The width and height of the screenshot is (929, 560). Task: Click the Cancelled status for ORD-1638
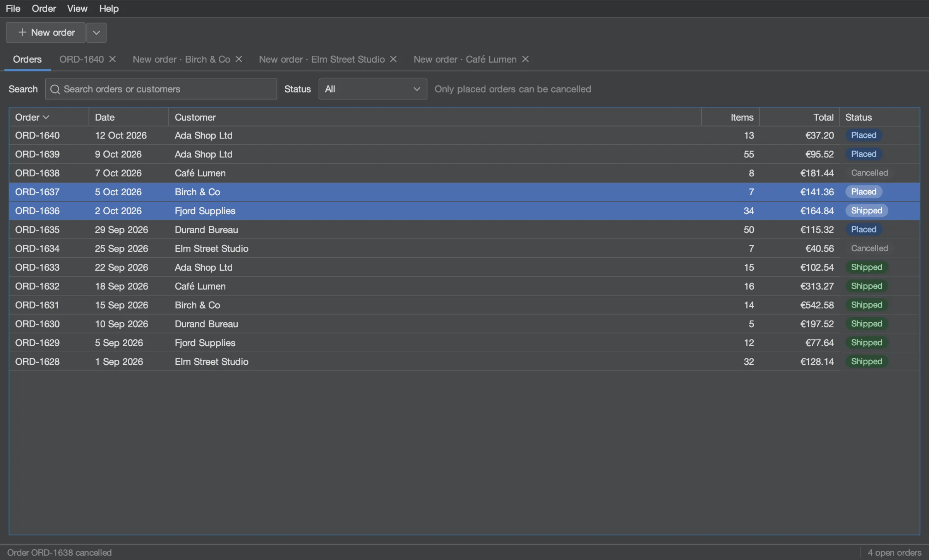pos(869,173)
